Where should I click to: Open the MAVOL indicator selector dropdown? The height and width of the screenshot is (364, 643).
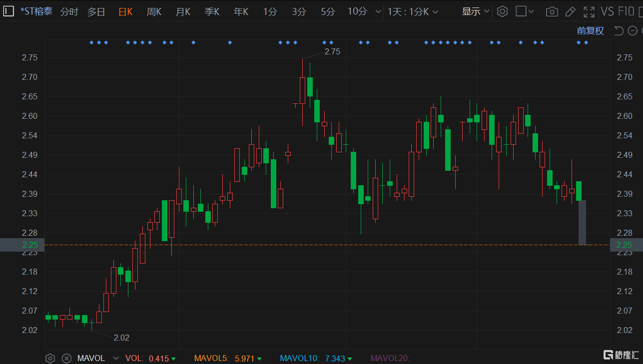pos(116,359)
